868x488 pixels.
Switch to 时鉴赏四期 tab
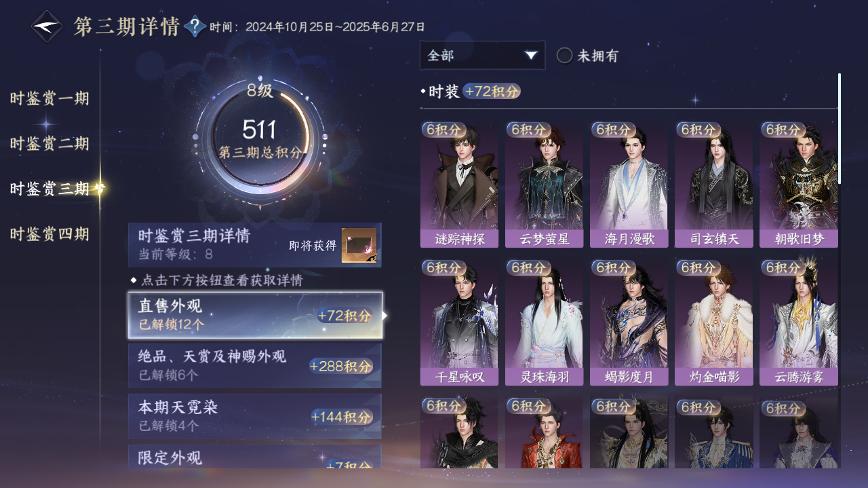point(50,234)
